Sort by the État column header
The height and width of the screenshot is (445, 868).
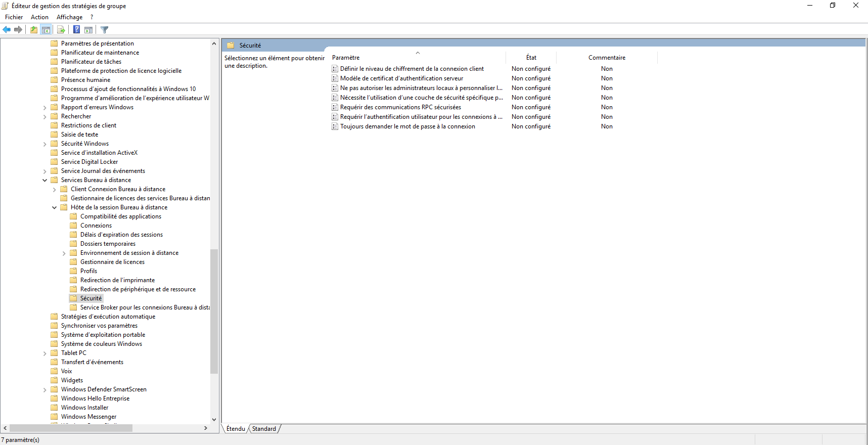pyautogui.click(x=531, y=58)
